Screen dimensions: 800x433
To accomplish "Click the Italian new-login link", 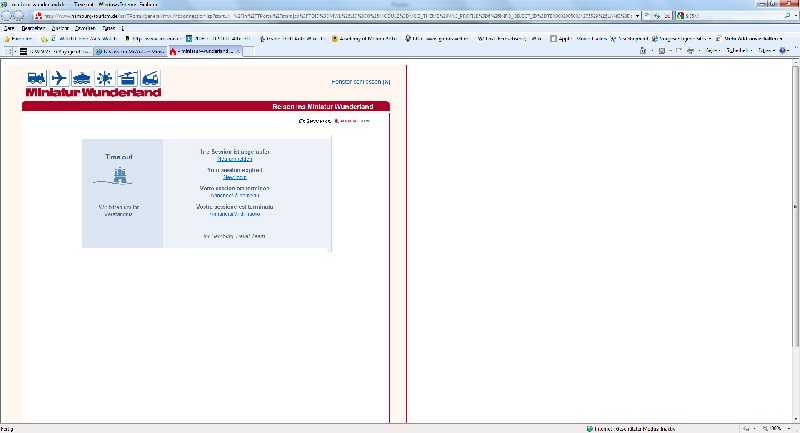I will [x=235, y=214].
